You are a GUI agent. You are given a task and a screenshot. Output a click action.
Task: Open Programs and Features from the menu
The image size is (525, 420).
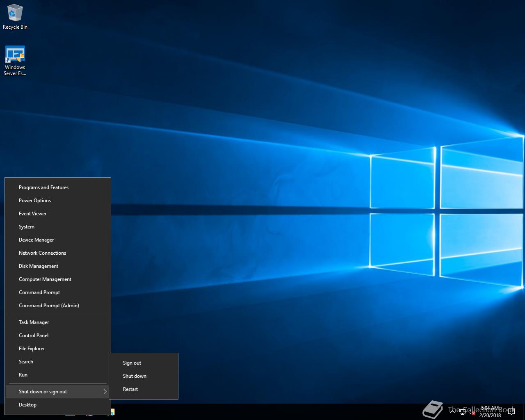coord(58,187)
